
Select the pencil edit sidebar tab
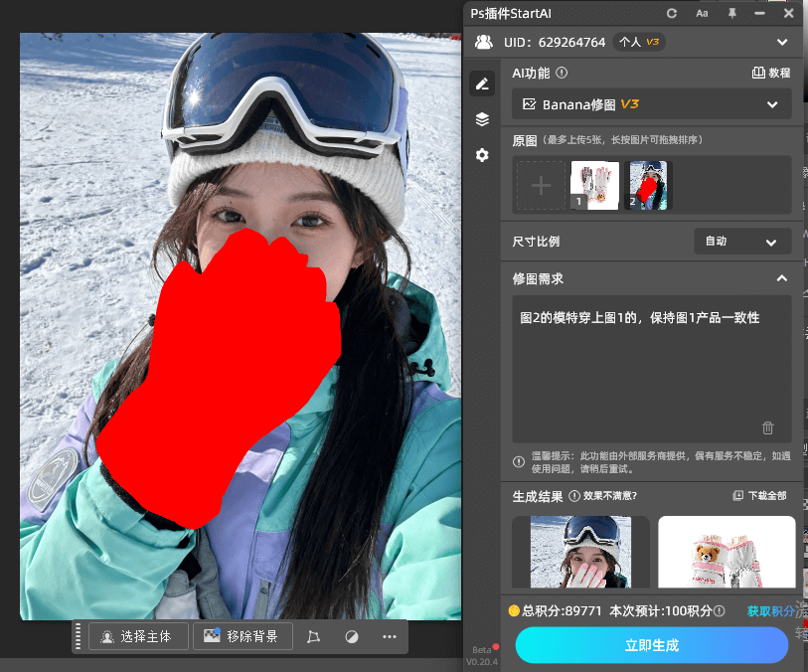click(x=482, y=84)
